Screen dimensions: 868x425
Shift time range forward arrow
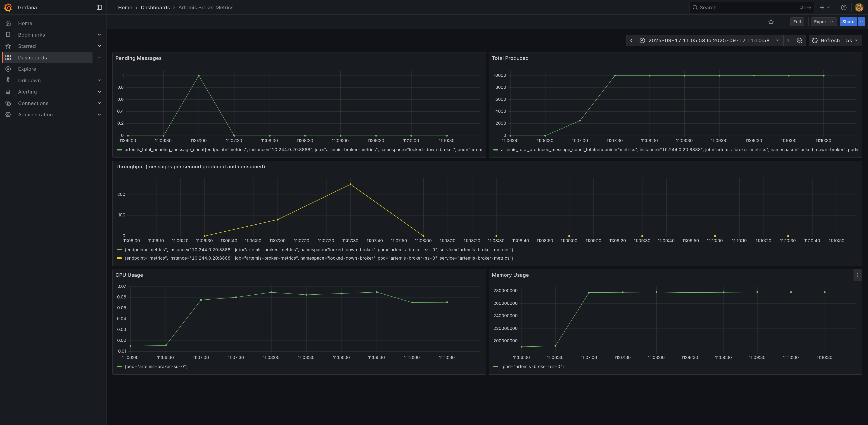(x=788, y=40)
